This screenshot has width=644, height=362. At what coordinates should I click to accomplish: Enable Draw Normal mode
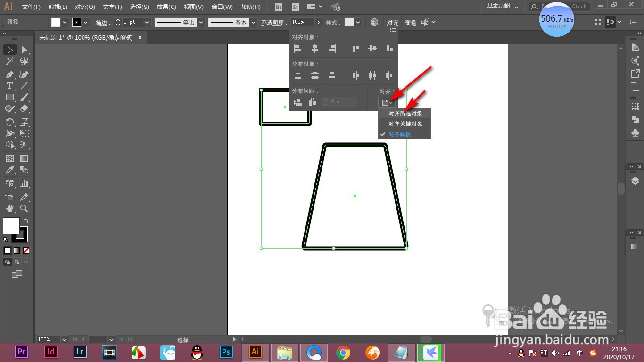[8, 262]
